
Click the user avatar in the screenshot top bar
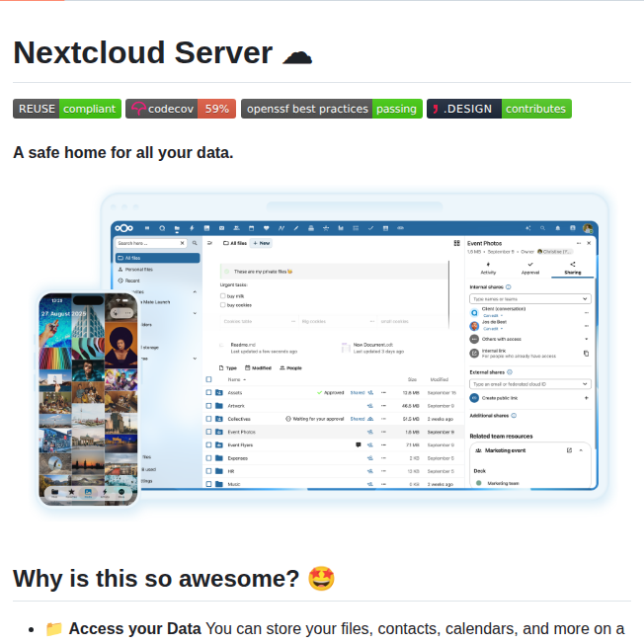click(x=588, y=228)
